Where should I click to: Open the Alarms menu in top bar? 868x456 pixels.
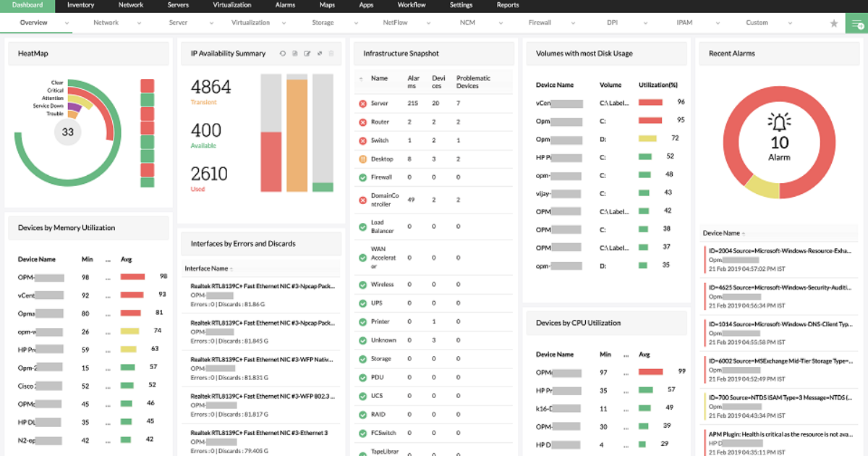pos(285,5)
